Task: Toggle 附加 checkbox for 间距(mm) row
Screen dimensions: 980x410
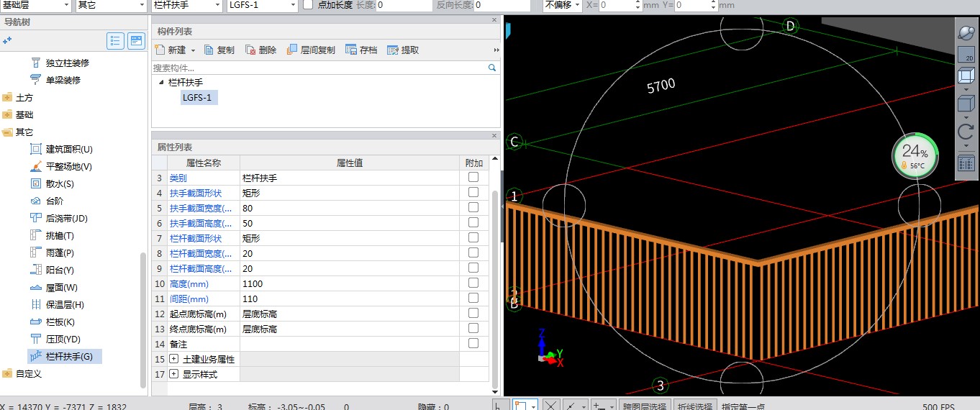Action: click(x=473, y=298)
